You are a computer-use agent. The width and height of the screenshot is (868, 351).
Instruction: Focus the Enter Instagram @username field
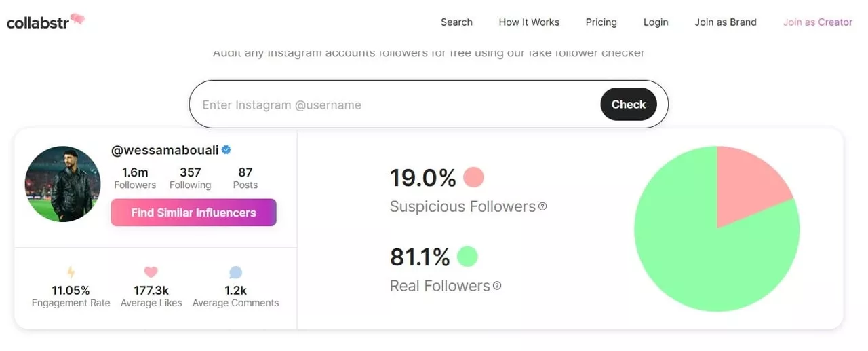[x=393, y=105]
